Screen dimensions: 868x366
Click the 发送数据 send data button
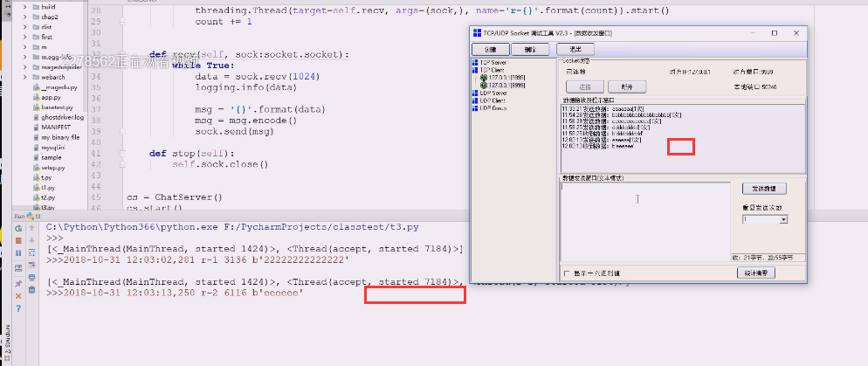coord(764,189)
